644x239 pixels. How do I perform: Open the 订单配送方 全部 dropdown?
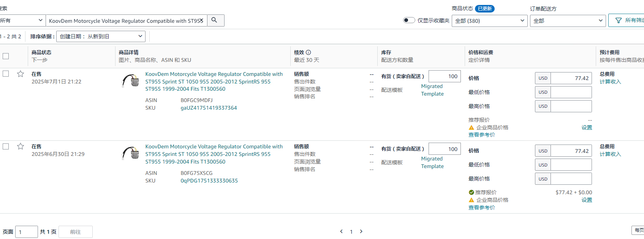click(568, 21)
